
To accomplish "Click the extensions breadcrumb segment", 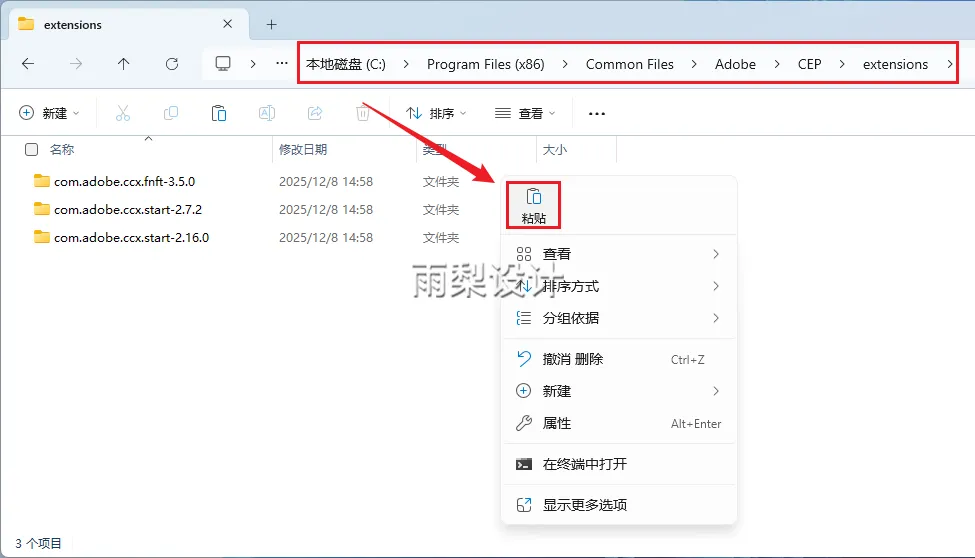I will pos(895,64).
